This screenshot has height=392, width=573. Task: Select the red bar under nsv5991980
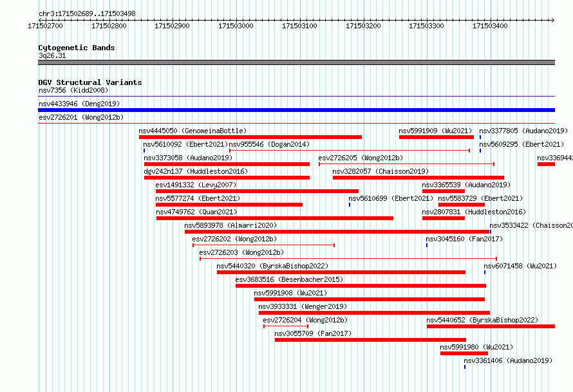(x=464, y=353)
